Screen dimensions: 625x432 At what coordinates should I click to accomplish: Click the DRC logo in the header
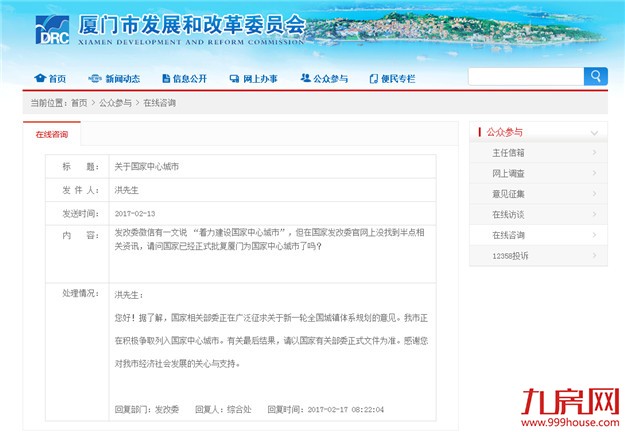click(x=52, y=29)
